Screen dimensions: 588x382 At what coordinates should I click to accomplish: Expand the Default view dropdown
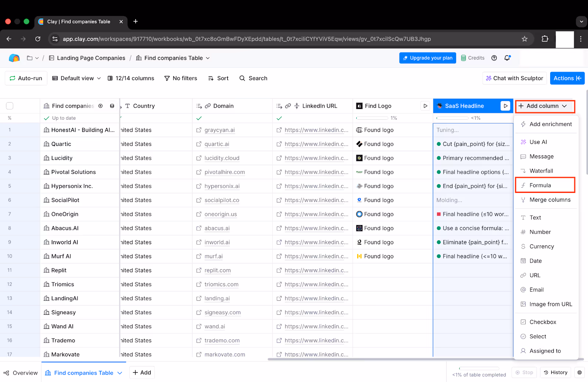click(76, 78)
